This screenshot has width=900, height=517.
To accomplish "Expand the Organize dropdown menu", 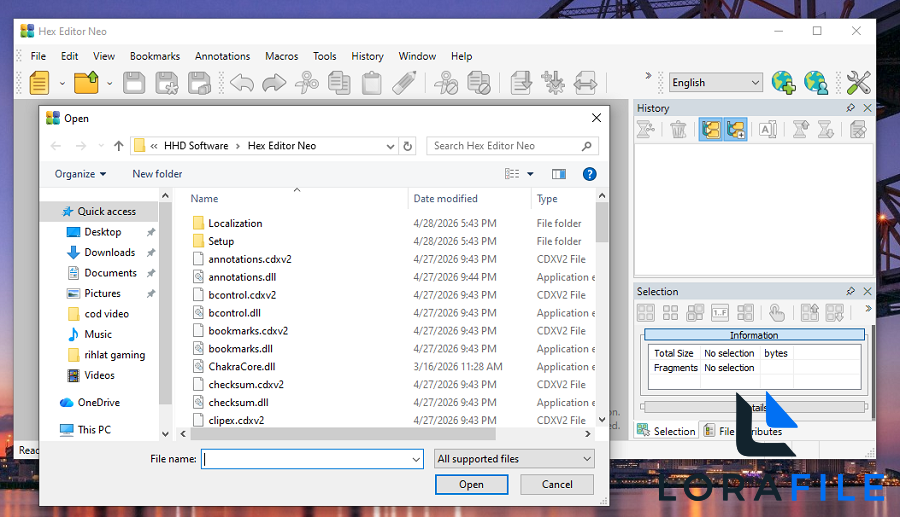I will click(80, 174).
